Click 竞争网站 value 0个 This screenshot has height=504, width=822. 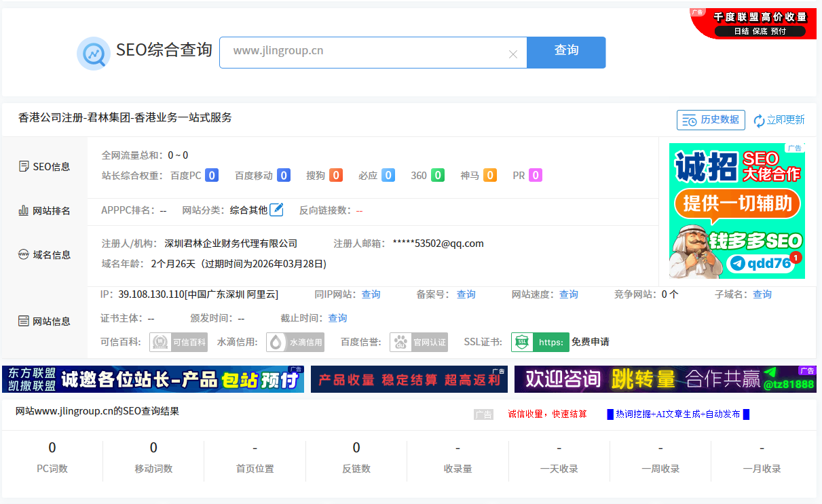coord(670,294)
